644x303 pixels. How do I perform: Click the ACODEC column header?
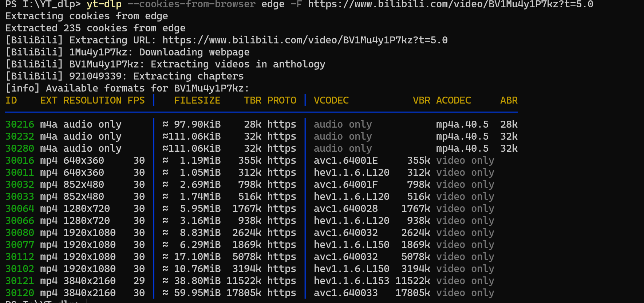click(x=454, y=100)
